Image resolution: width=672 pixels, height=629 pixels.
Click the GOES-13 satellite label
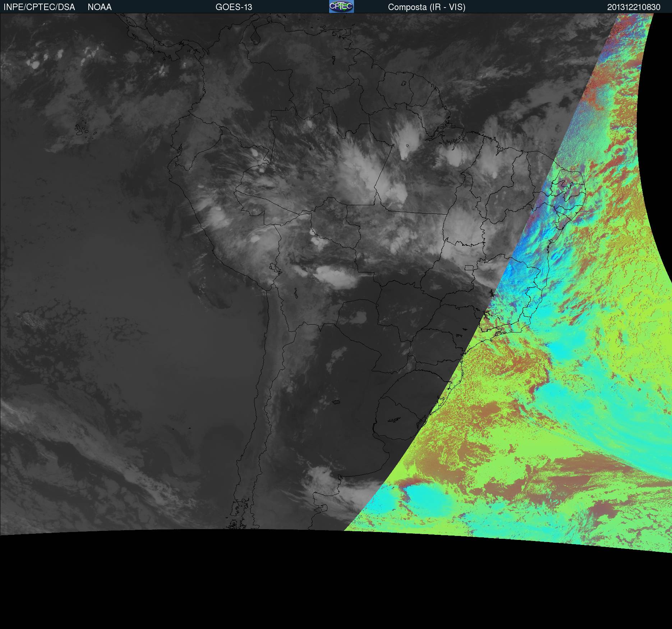click(234, 7)
